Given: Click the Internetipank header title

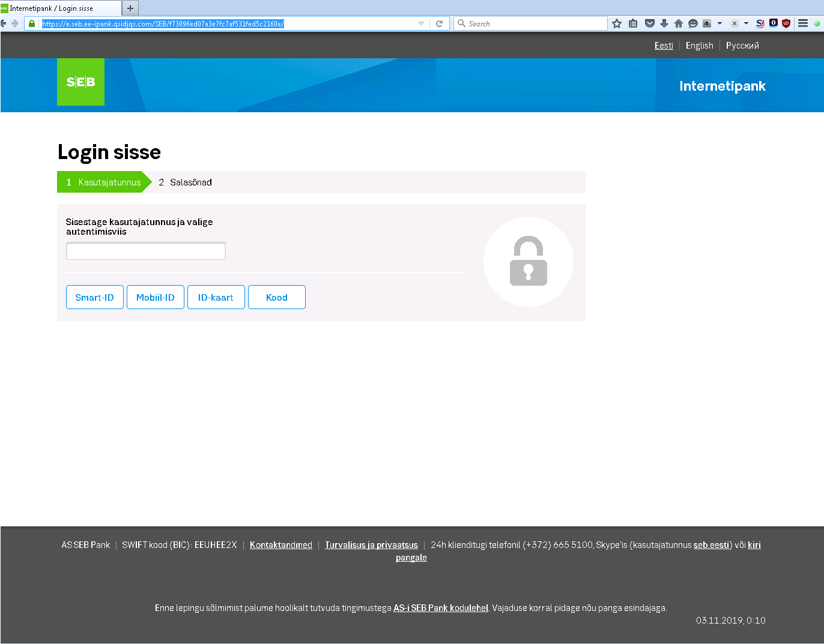Looking at the screenshot, I should pyautogui.click(x=723, y=86).
